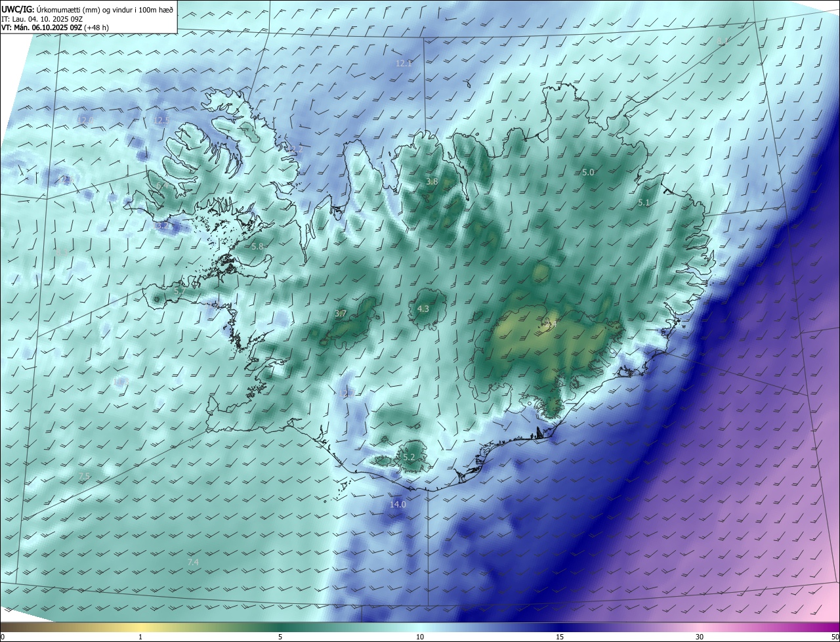840x642 pixels.
Task: Click the map value label 7.4
Action: pos(193,563)
